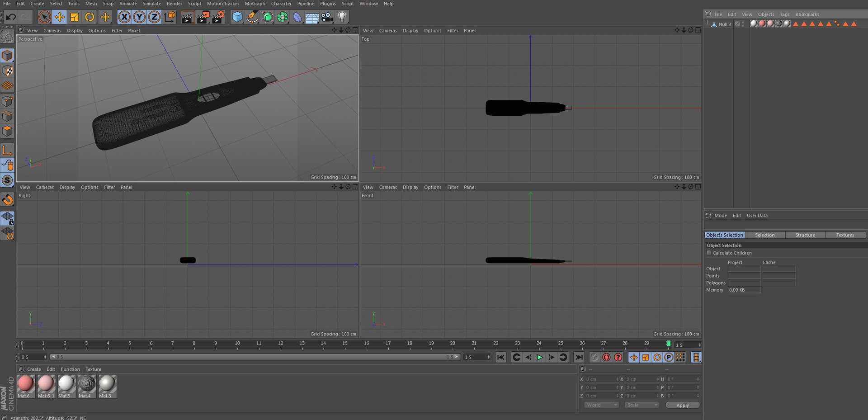Open the Render View clapperboard icon

(x=188, y=17)
